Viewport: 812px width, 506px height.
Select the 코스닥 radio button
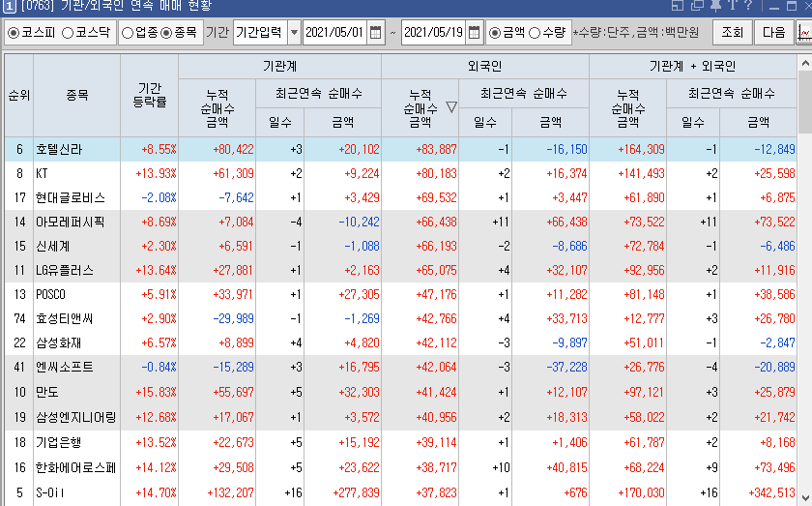coord(68,33)
